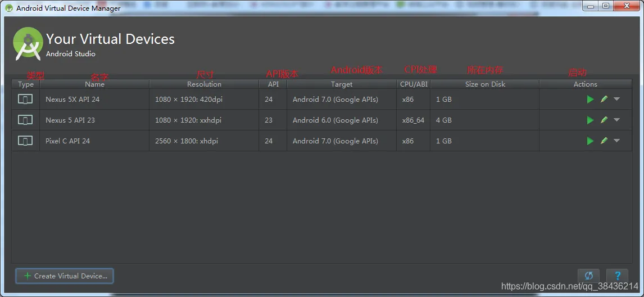Open the help button
The width and height of the screenshot is (644, 297).
coord(617,276)
